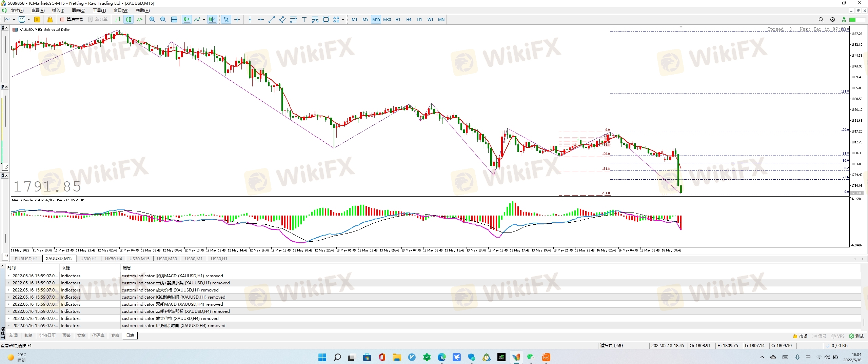
Task: Open the search magnifier in toolbar
Action: tap(821, 20)
